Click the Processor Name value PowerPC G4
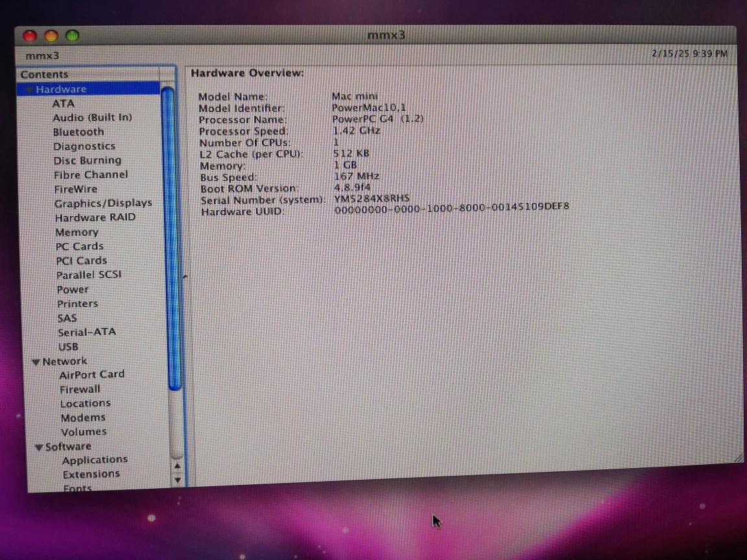This screenshot has width=747, height=560. point(377,119)
